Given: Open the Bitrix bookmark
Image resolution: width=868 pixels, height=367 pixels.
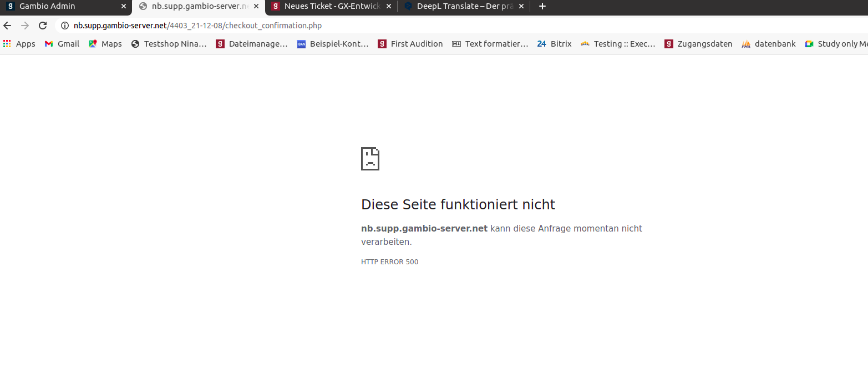Looking at the screenshot, I should pyautogui.click(x=555, y=44).
